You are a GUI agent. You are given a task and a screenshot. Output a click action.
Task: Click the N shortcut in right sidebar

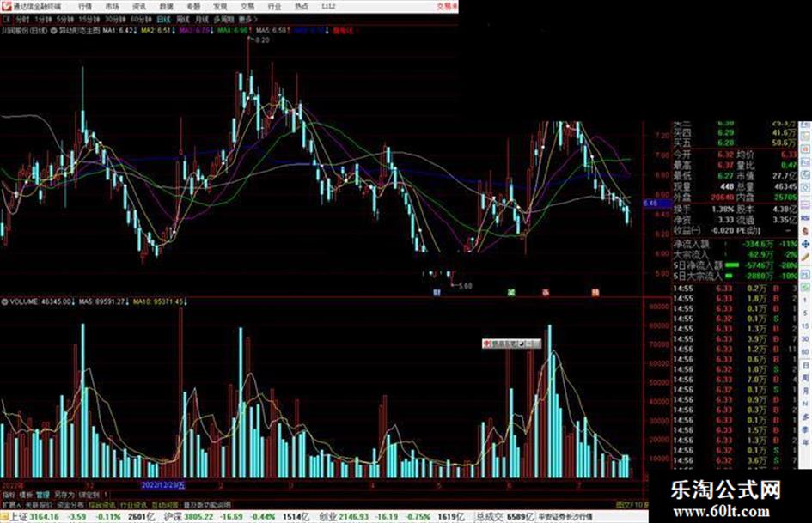pos(805,404)
